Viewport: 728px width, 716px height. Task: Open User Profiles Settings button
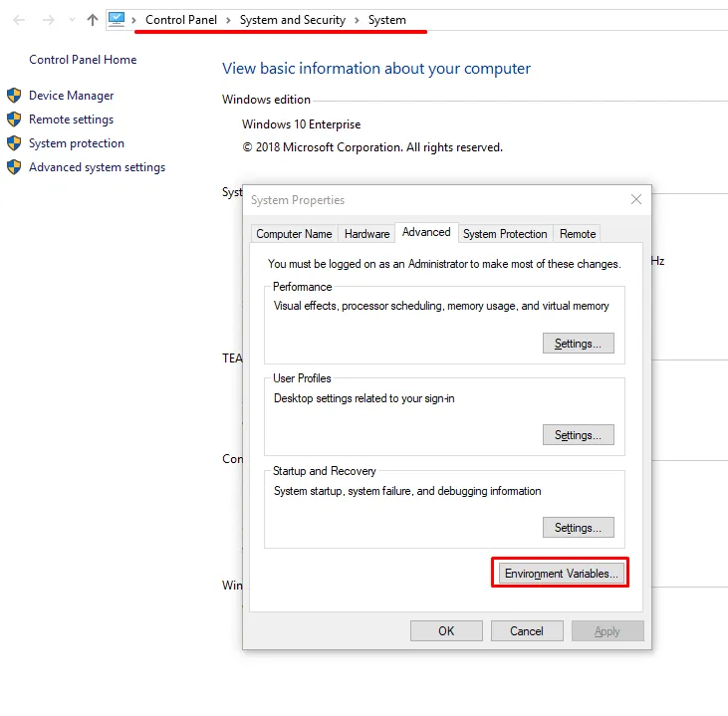pyautogui.click(x=578, y=434)
